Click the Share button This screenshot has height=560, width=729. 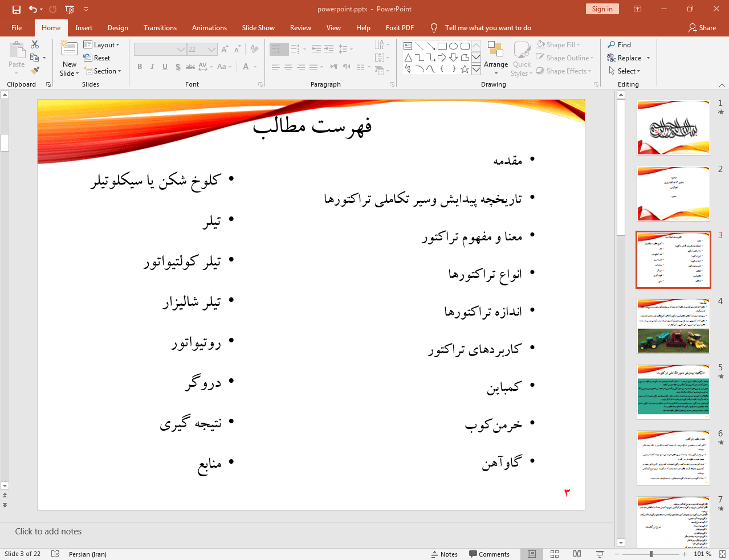click(702, 27)
